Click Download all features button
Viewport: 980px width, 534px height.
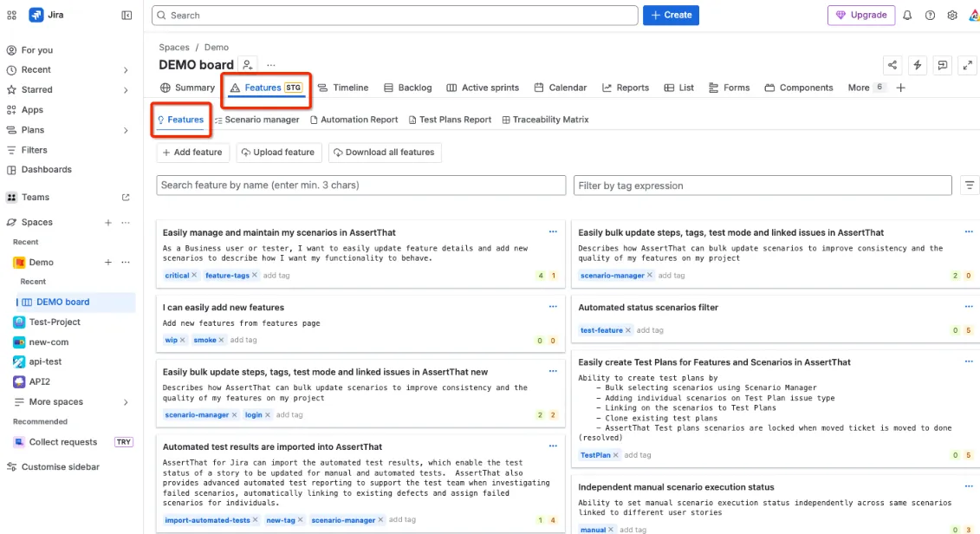[x=385, y=153]
